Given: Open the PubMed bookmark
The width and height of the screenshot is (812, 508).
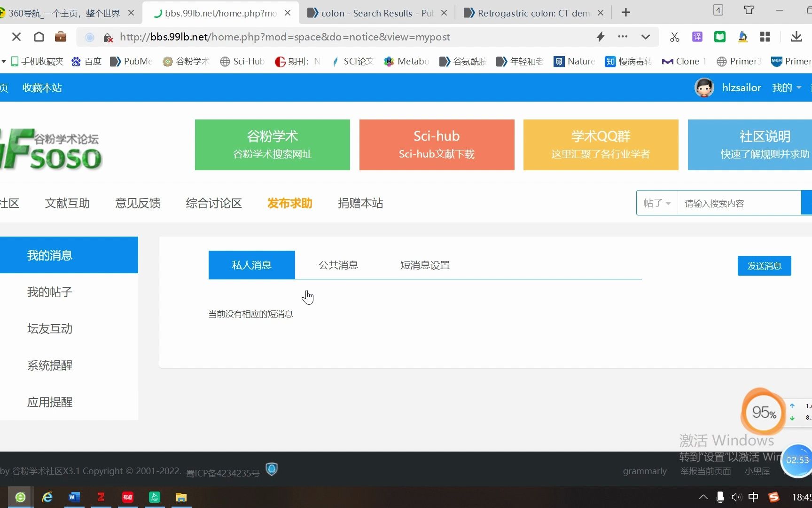Looking at the screenshot, I should (x=132, y=61).
